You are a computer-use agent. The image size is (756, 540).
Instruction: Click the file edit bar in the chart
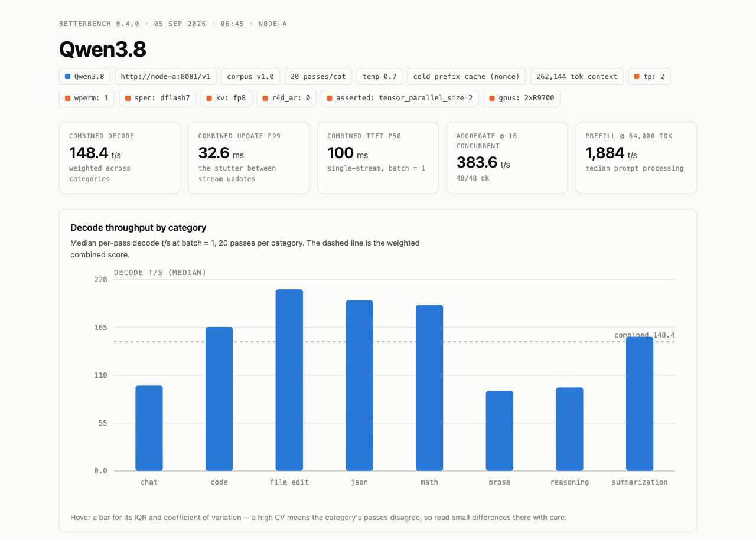pos(289,380)
